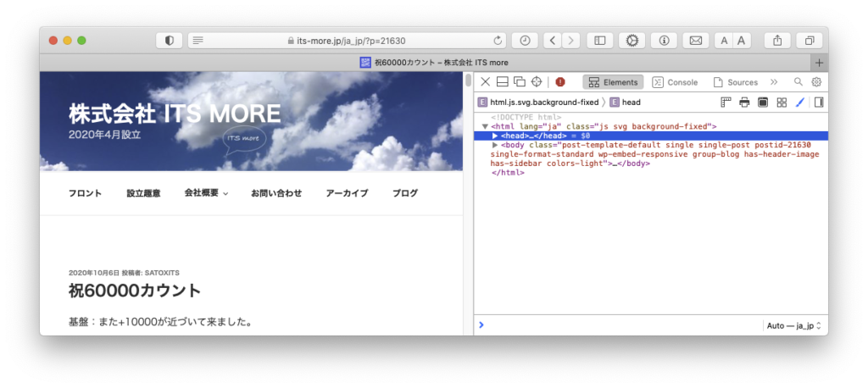Show the red error indicator details
Image resolution: width=868 pixels, height=388 pixels.
(560, 82)
